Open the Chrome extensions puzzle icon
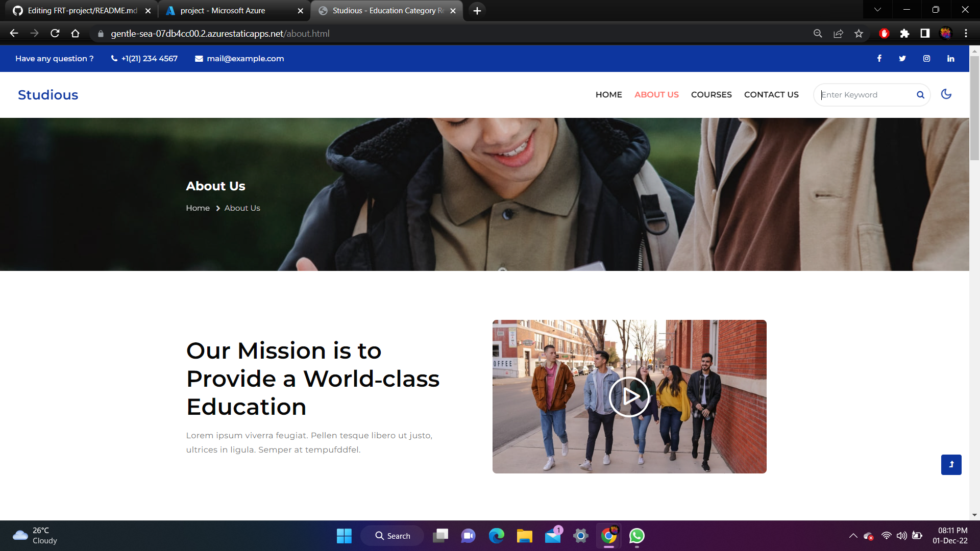Screen dimensions: 980x551 pyautogui.click(x=904, y=34)
